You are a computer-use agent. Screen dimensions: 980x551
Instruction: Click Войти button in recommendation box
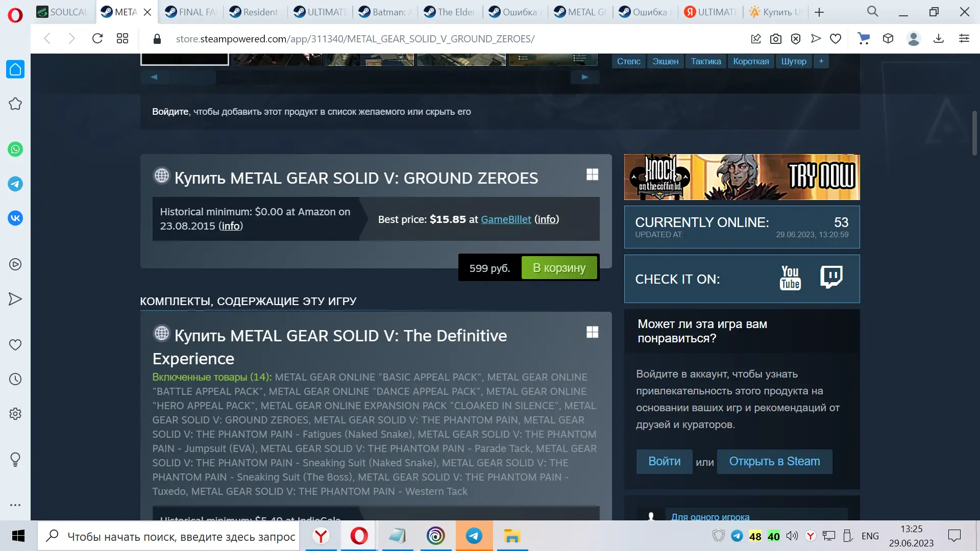(664, 461)
